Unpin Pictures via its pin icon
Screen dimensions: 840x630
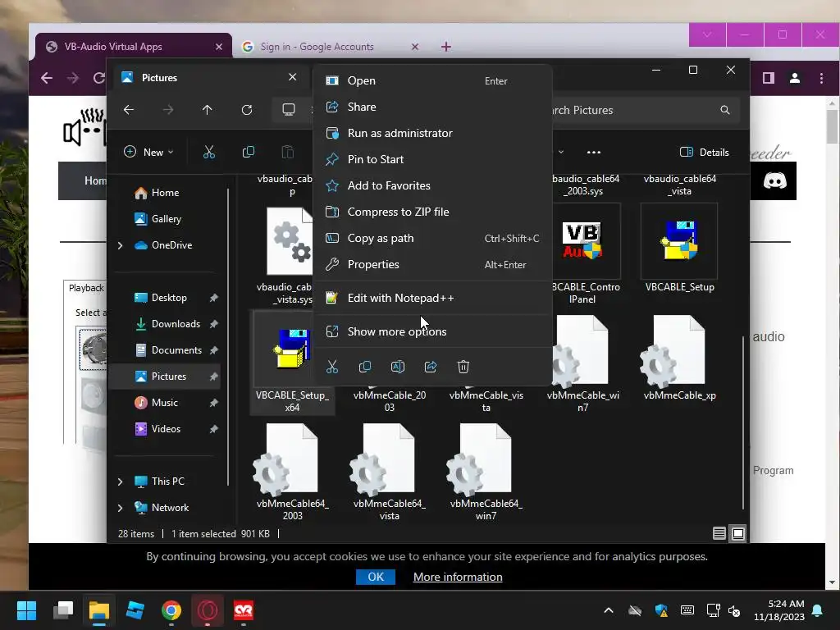[214, 377]
